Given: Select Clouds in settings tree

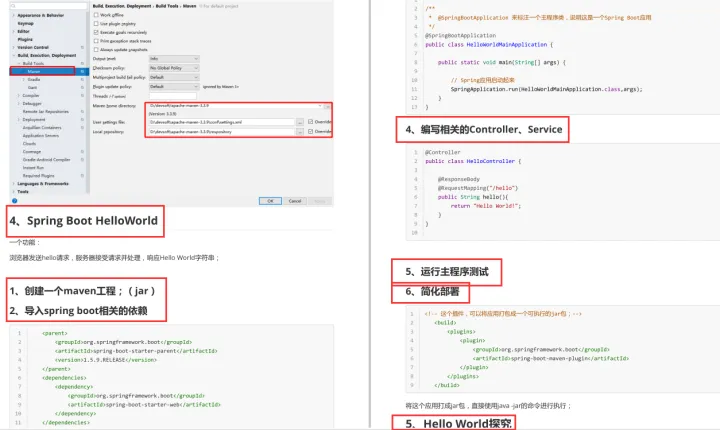Looking at the screenshot, I should (x=29, y=144).
